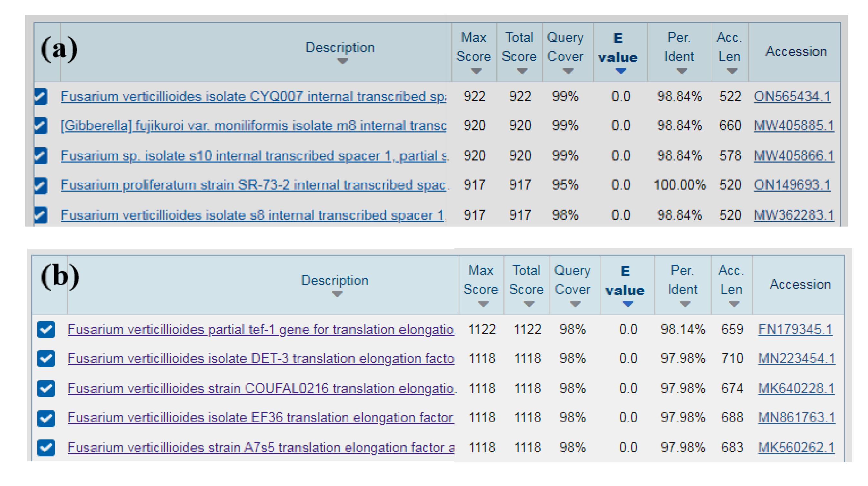Open accession link ON565434.1
Viewport: 868px width, 486px height.
(x=792, y=97)
